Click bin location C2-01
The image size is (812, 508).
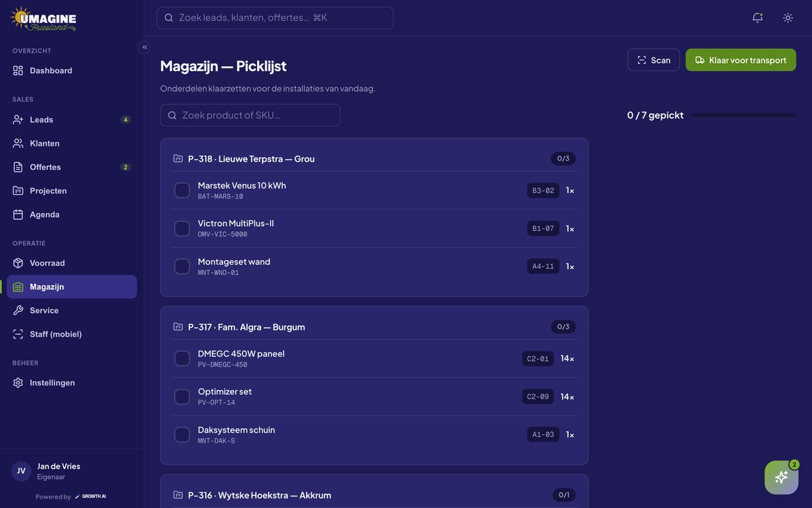click(x=538, y=358)
